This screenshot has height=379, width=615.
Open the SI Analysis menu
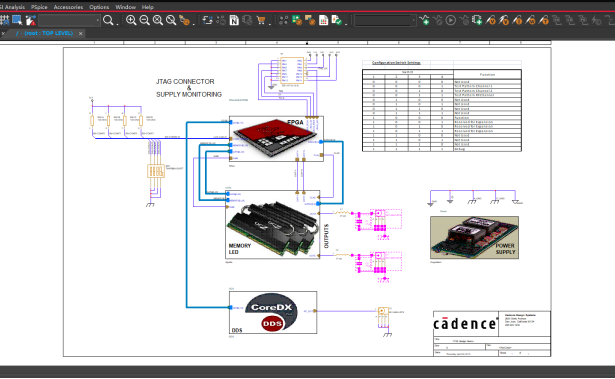pos(13,7)
